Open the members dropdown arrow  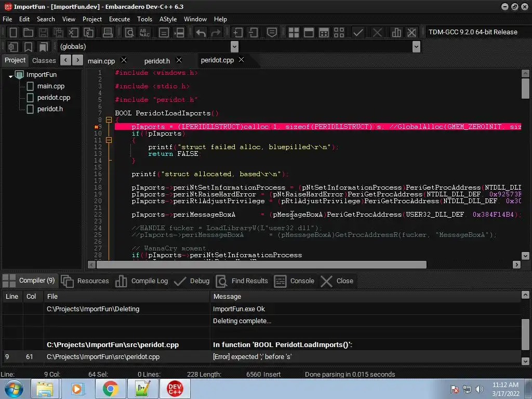point(416,46)
